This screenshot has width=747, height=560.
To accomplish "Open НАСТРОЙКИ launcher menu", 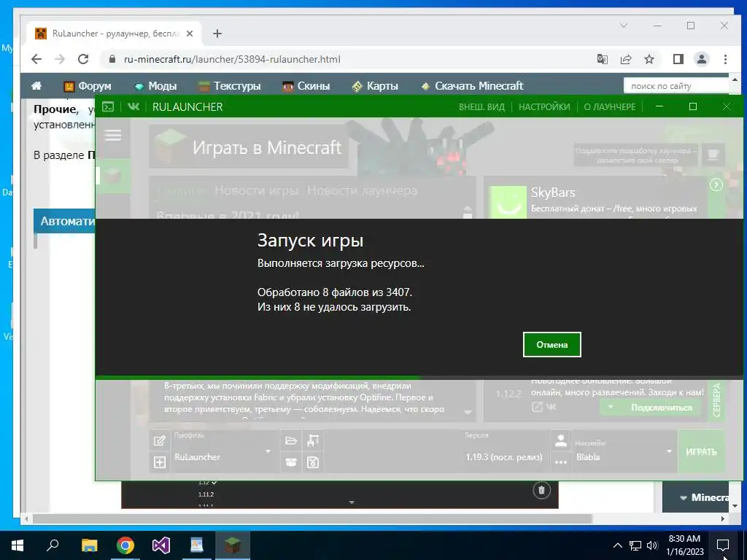I will [x=544, y=106].
